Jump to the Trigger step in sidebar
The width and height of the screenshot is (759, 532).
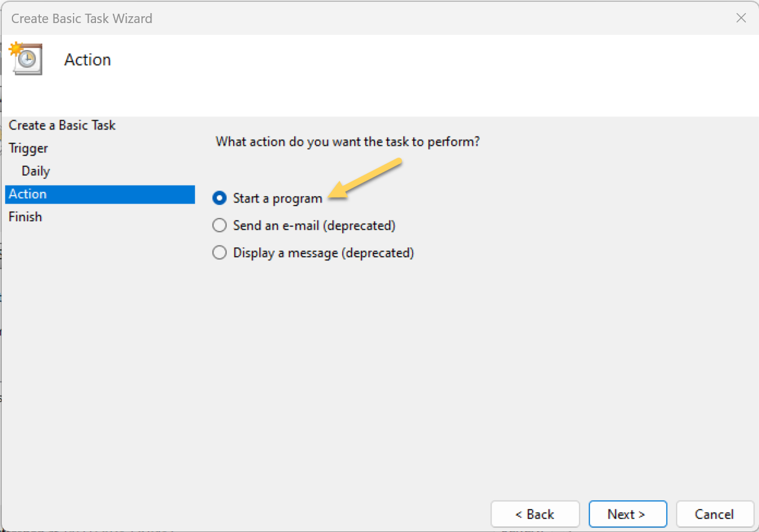(x=29, y=148)
